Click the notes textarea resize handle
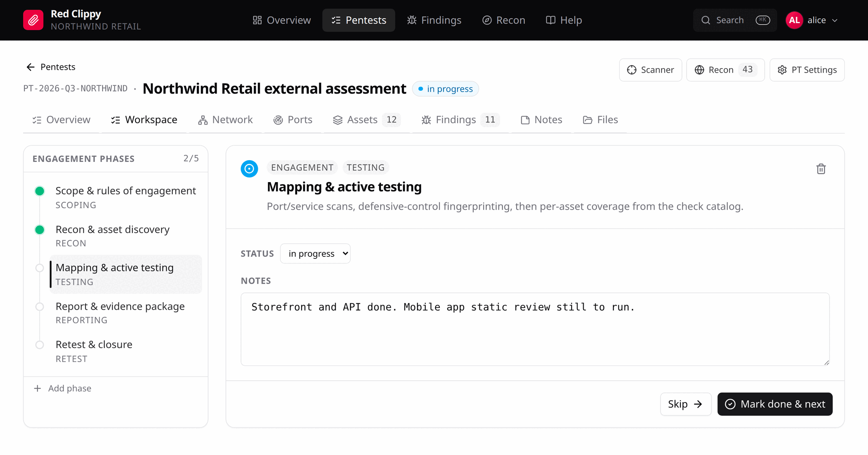The width and height of the screenshot is (868, 455). coord(826,363)
